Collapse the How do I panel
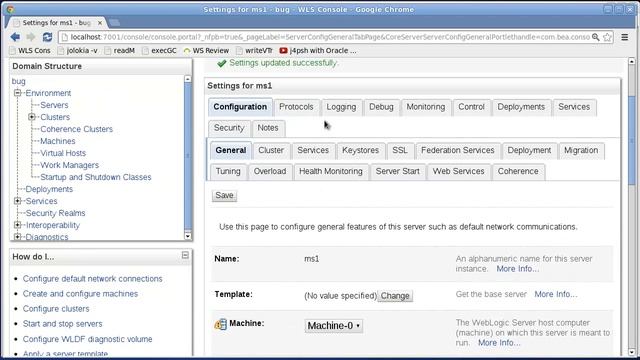This screenshot has height=360, width=640. click(x=185, y=255)
